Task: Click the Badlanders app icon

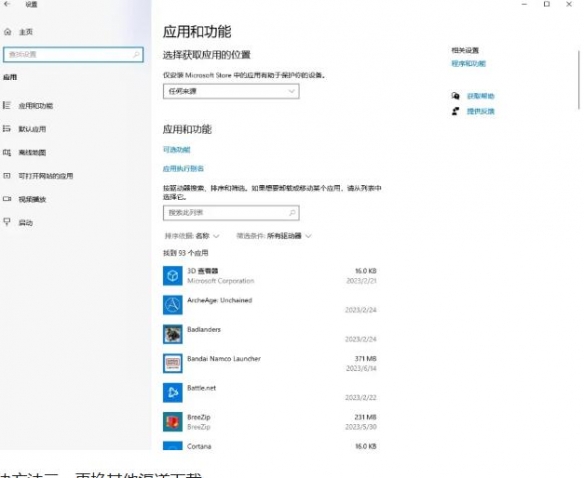Action: [173, 334]
